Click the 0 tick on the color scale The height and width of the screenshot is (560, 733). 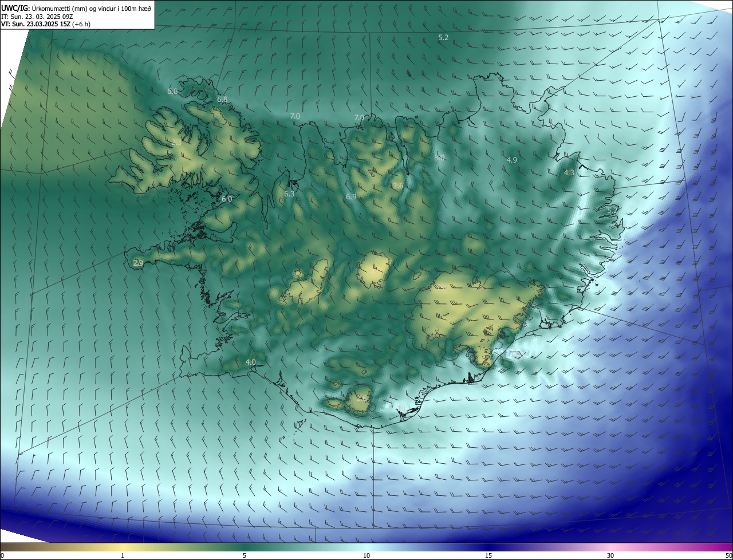(x=2, y=555)
